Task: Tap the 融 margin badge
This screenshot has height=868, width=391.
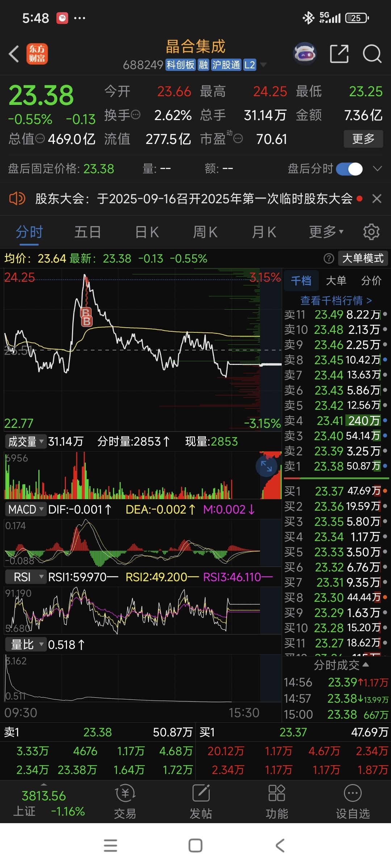Action: tap(203, 65)
